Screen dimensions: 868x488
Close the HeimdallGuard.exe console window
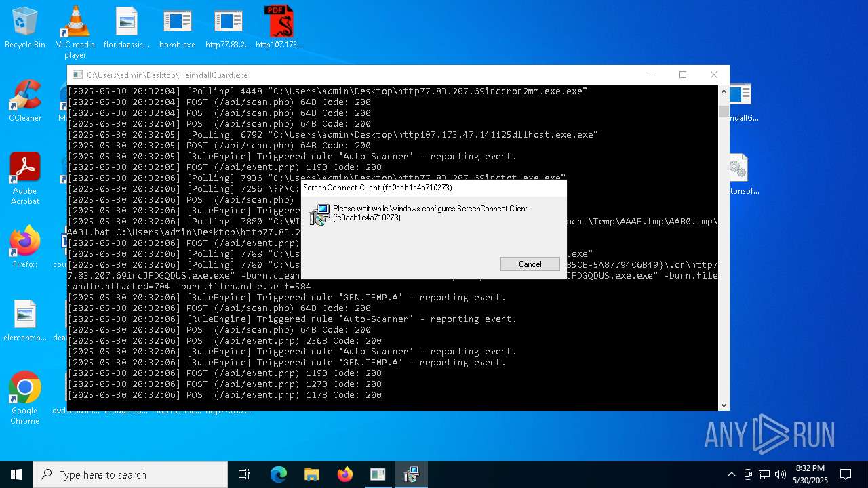point(714,75)
